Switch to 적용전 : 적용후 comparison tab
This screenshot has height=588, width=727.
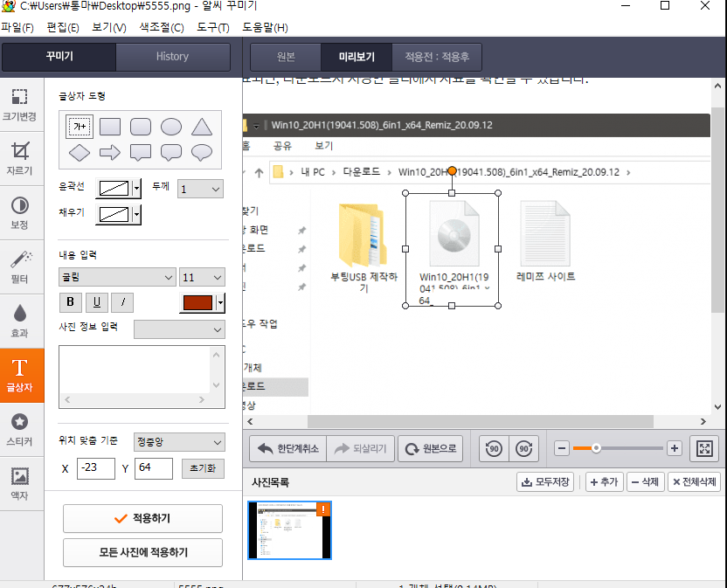point(437,57)
